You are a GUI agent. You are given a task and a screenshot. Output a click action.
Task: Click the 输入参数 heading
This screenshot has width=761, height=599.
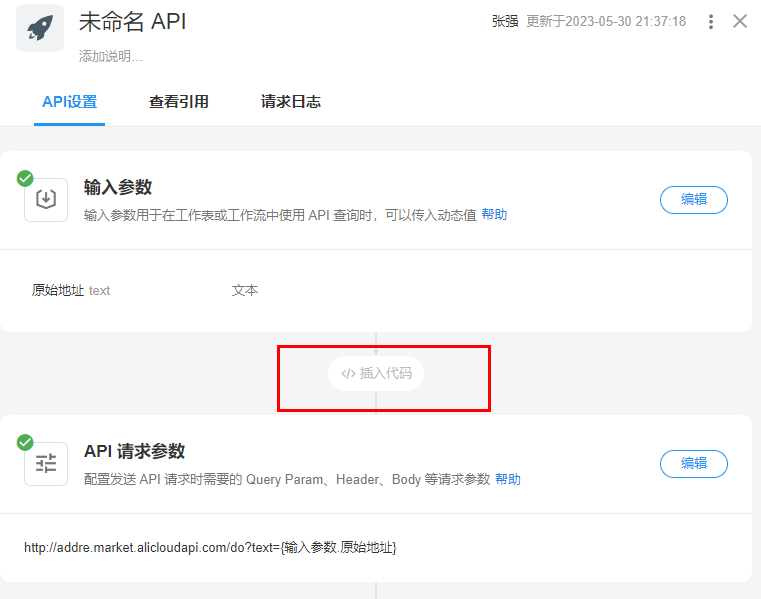click(118, 187)
